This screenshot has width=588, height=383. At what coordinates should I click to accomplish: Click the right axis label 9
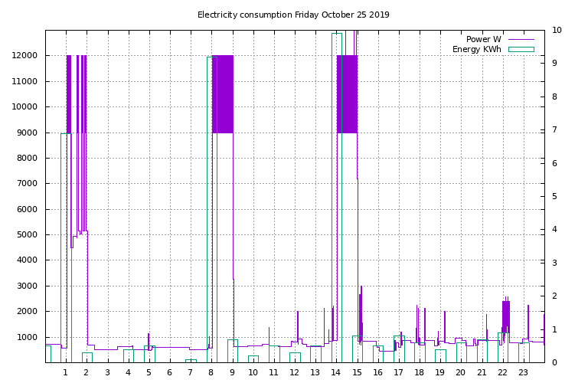pos(554,64)
